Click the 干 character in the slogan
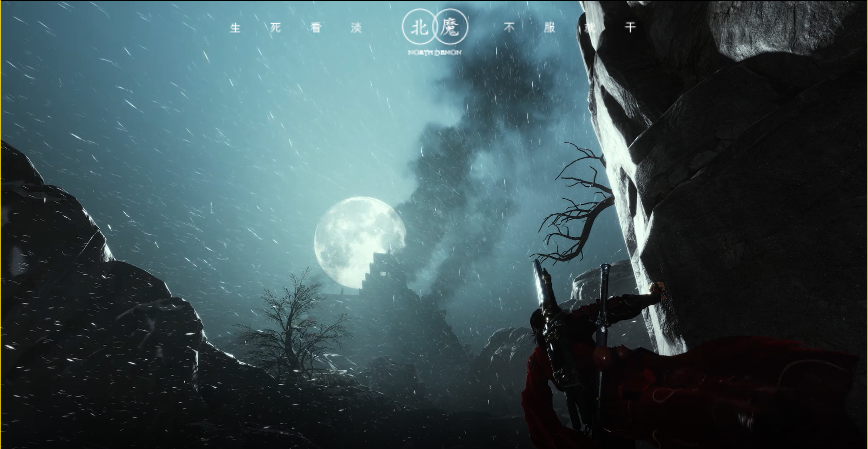This screenshot has width=868, height=449. point(631,28)
